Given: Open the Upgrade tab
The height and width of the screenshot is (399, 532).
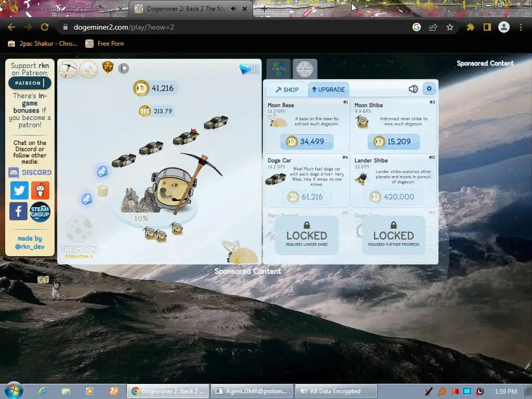Looking at the screenshot, I should [328, 89].
